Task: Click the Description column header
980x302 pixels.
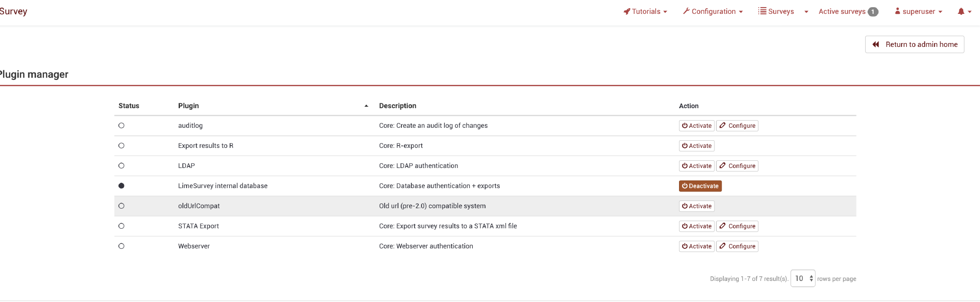Action: (x=398, y=106)
